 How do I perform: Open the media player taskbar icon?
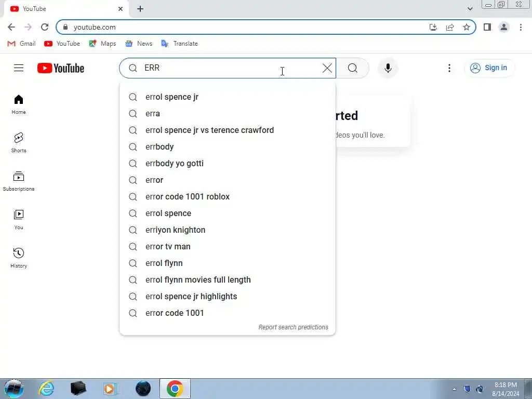coord(110,389)
